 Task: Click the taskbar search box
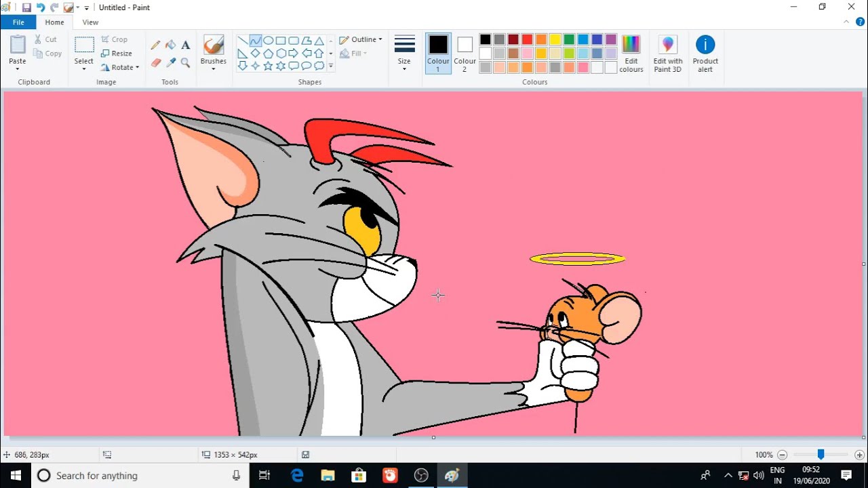point(141,475)
